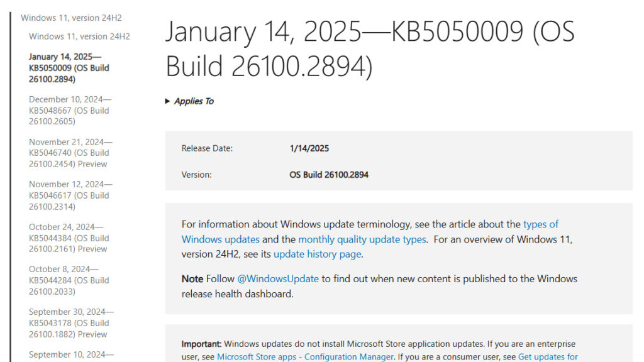Open December 10, 2024 KB5048667 sidebar entry

[69, 110]
